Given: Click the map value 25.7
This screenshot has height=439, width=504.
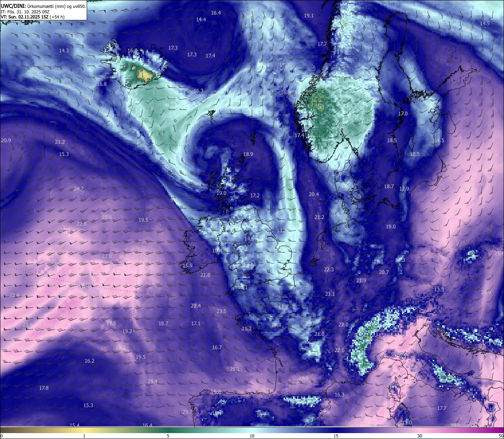Looking at the screenshot, I should tap(187, 412).
